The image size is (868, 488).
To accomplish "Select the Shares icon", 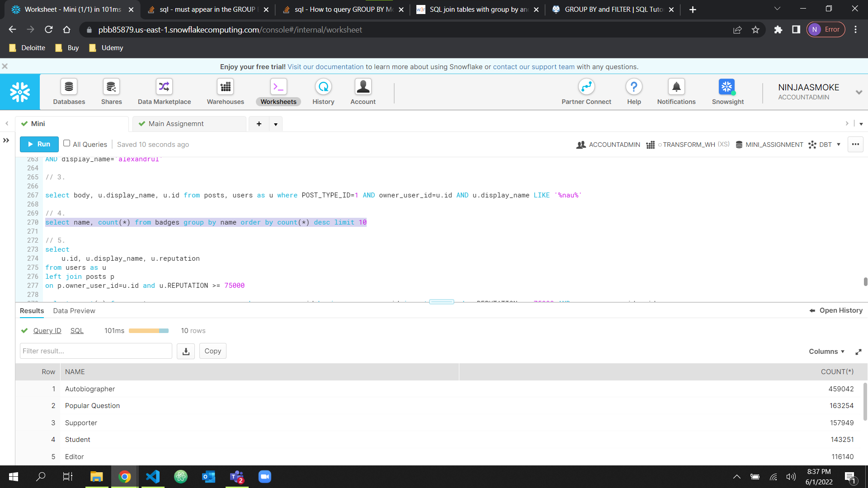I will click(x=111, y=91).
